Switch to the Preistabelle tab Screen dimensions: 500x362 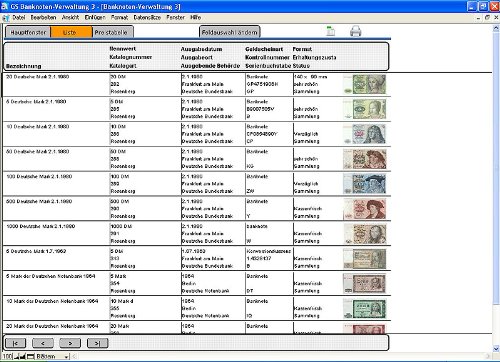[x=112, y=32]
